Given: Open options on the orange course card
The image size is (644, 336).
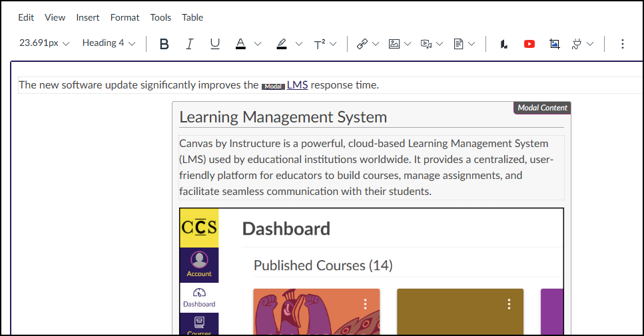Looking at the screenshot, I should point(365,304).
